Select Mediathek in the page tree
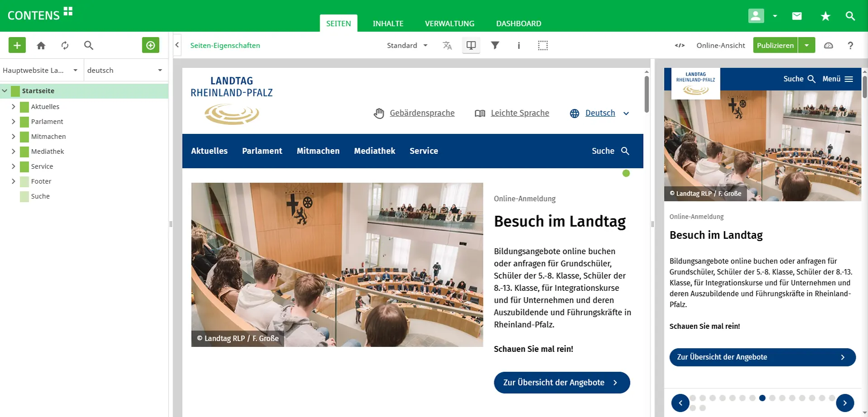The height and width of the screenshot is (417, 868). (x=47, y=152)
